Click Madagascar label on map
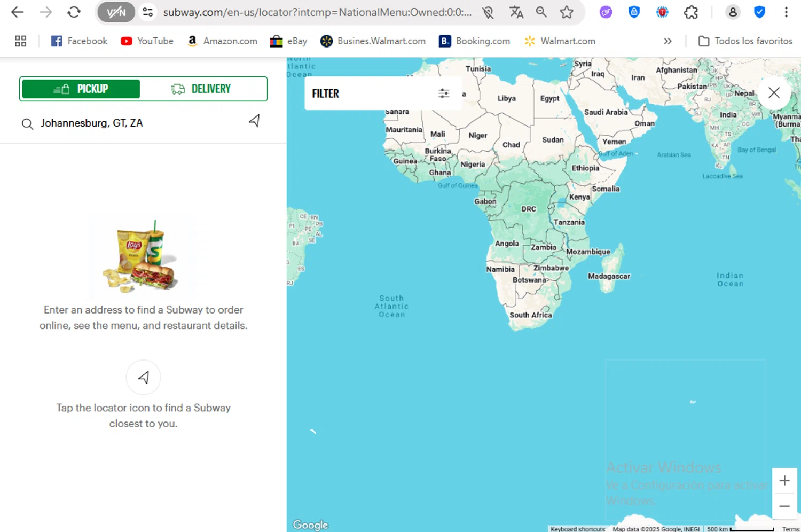The width and height of the screenshot is (801, 532). tap(609, 276)
